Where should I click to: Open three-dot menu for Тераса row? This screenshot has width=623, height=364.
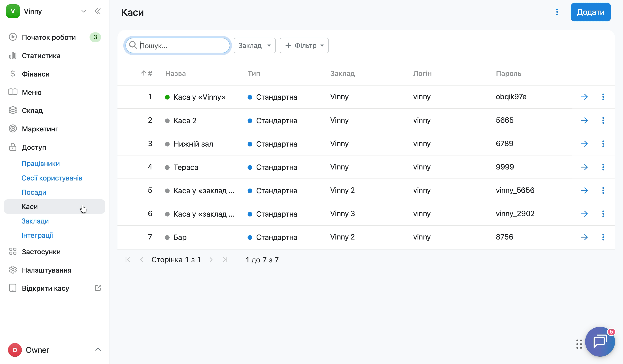pyautogui.click(x=603, y=167)
